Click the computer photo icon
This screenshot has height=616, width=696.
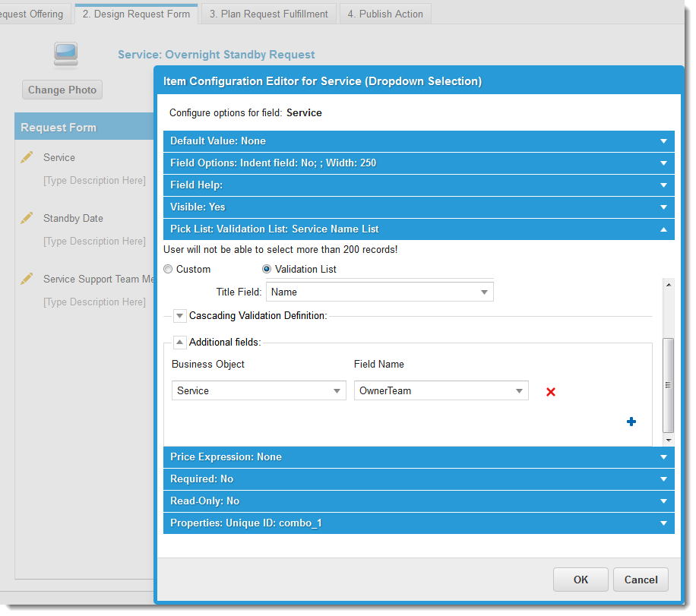(65, 53)
